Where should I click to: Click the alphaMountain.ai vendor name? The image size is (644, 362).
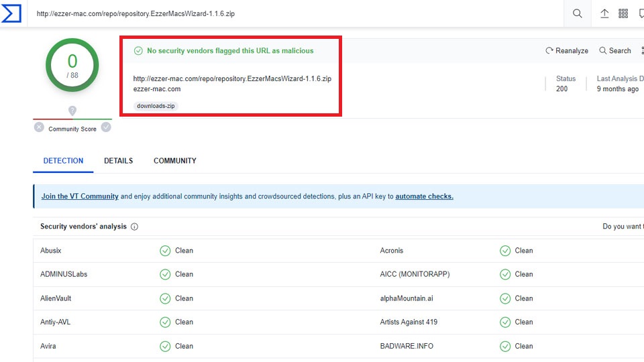[407, 298]
